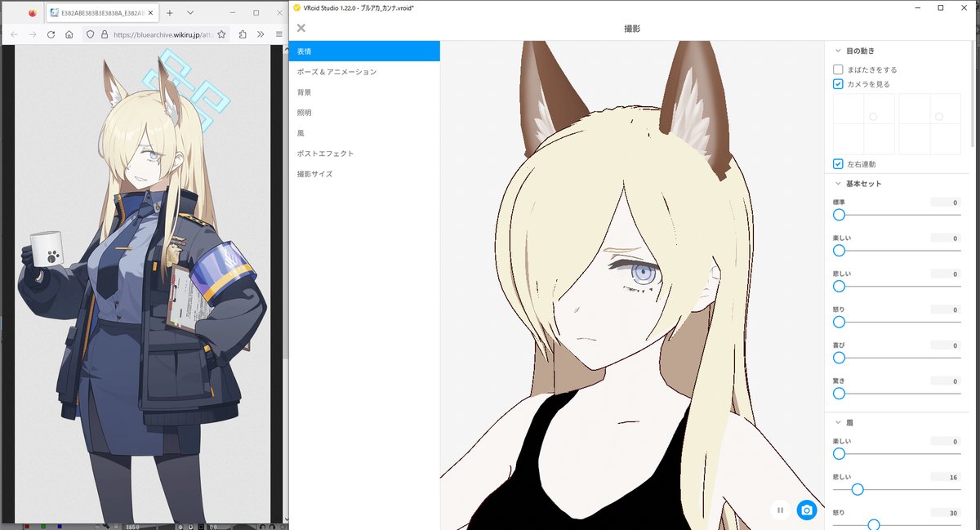Screen dimensions: 980x530
Task: Click the 基本セット 楽しい slider handle
Action: pyautogui.click(x=839, y=251)
